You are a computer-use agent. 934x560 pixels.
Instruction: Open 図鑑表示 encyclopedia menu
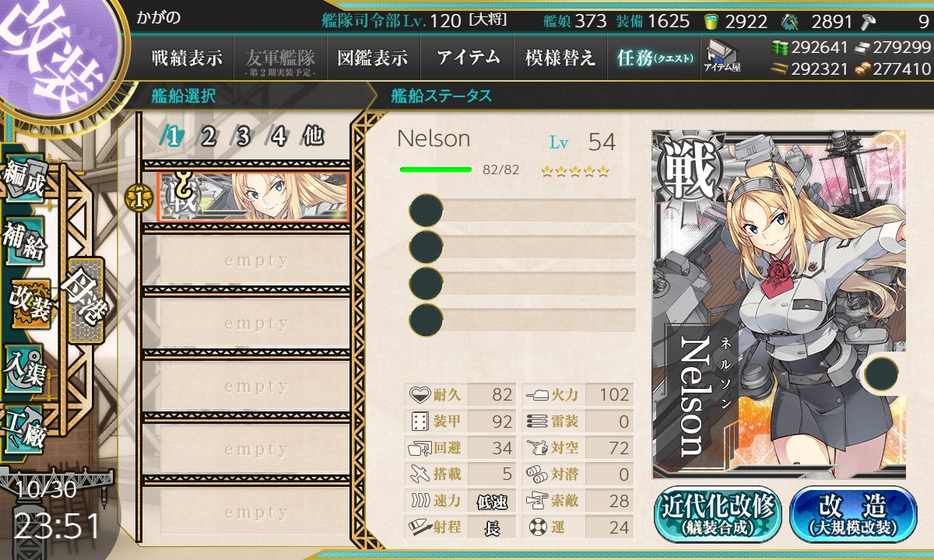click(x=373, y=58)
